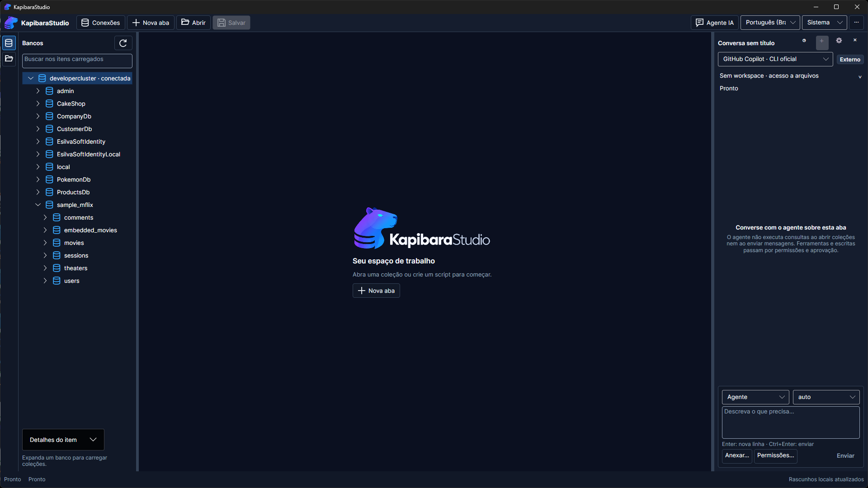Open the folder sidebar icon below Bancos
The width and height of the screenshot is (868, 488).
pos(9,59)
